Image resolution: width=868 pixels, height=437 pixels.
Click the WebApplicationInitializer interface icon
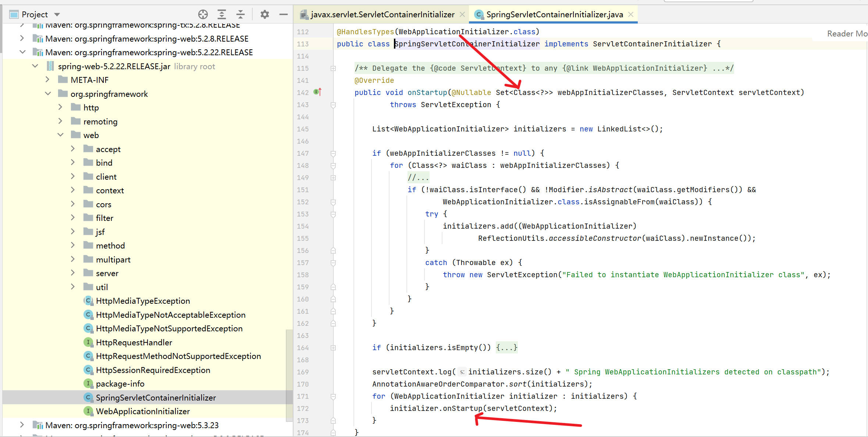coord(88,411)
